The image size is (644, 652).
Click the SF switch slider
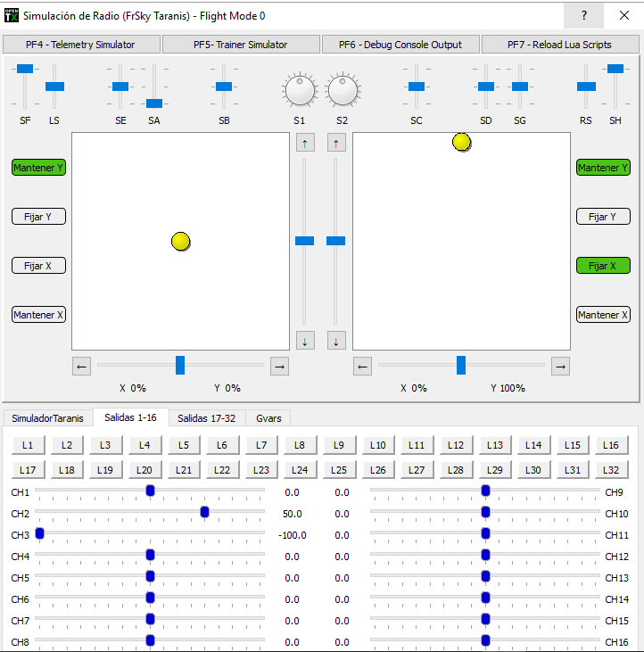coord(25,69)
